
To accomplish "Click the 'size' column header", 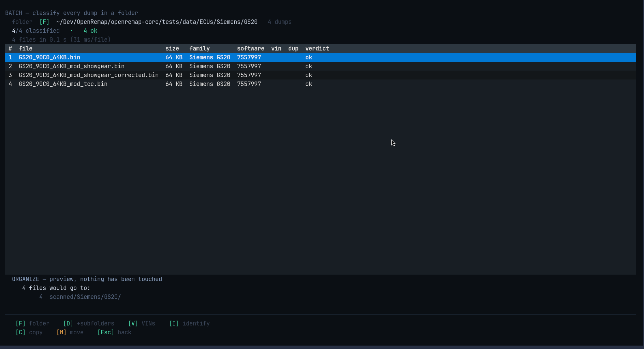I will [x=172, y=48].
